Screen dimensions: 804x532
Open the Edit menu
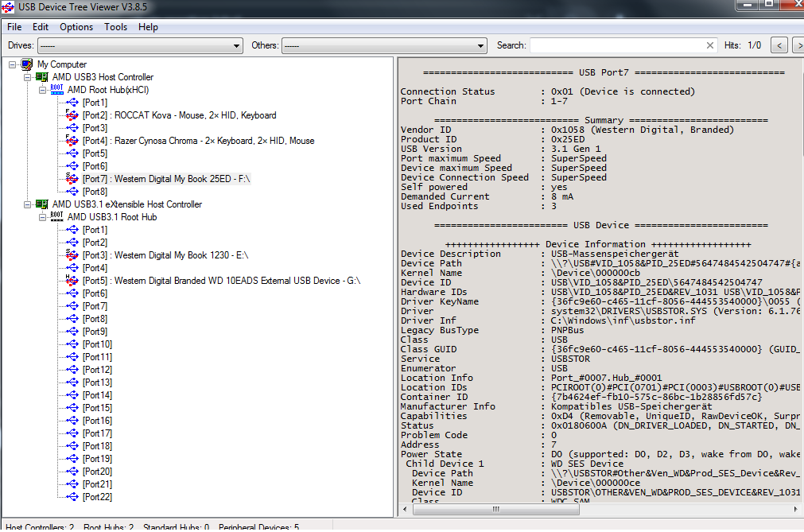(x=41, y=27)
